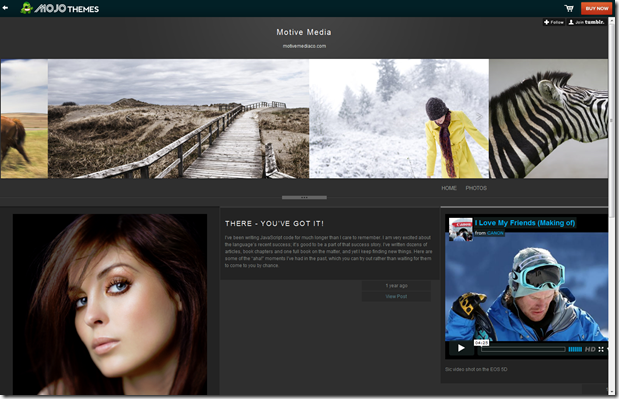Open 'I Love My Friends (Making of)' video title
The image size is (619, 399).
click(x=525, y=223)
